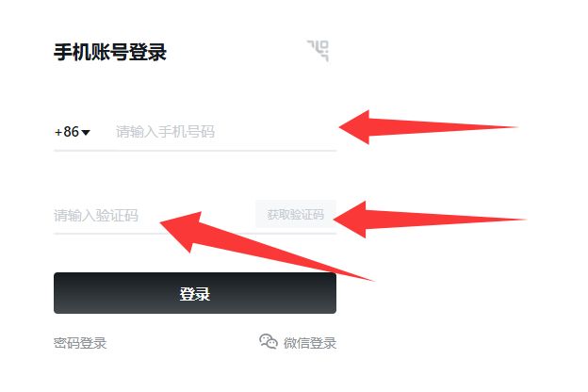Click the plus sign before 86
The height and width of the screenshot is (392, 588).
coord(58,133)
